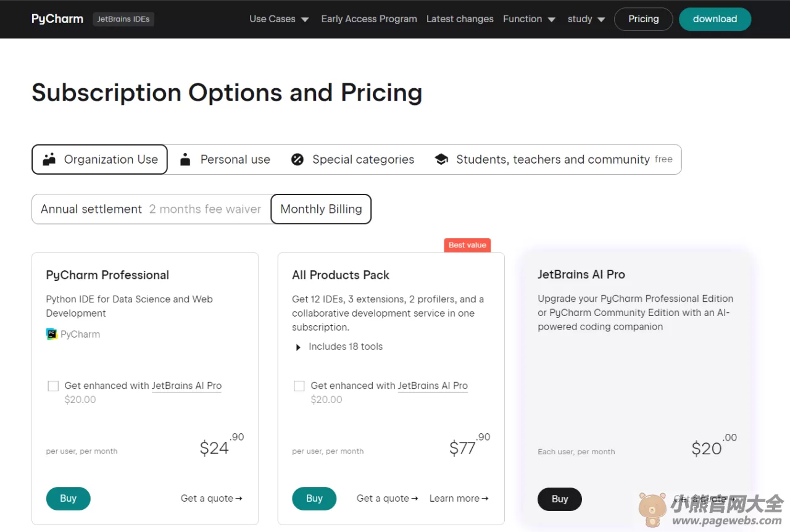Image resolution: width=790 pixels, height=532 pixels.
Task: Follow Learn more link for All Products Pack
Action: [459, 498]
